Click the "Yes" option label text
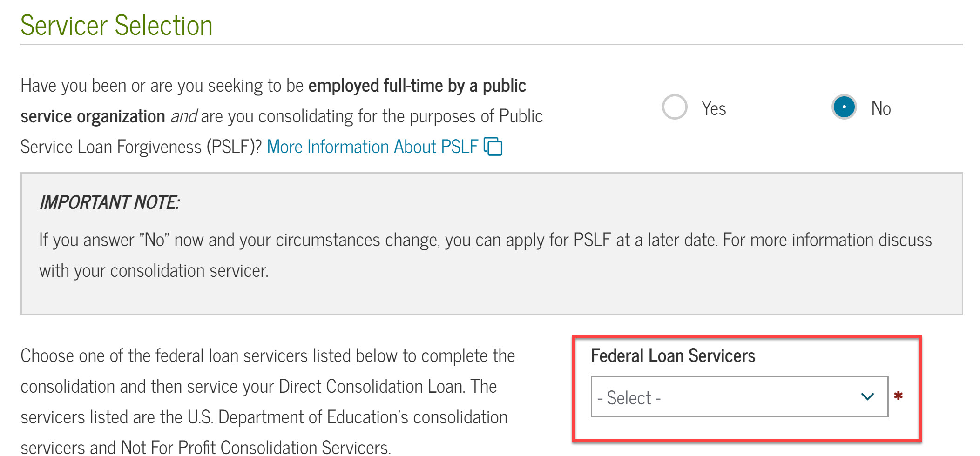Screen dimensions: 980x456 click(714, 108)
